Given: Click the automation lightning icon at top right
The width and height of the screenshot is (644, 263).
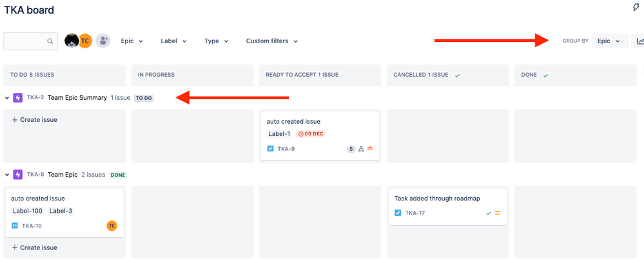Looking at the screenshot, I should pyautogui.click(x=636, y=7).
